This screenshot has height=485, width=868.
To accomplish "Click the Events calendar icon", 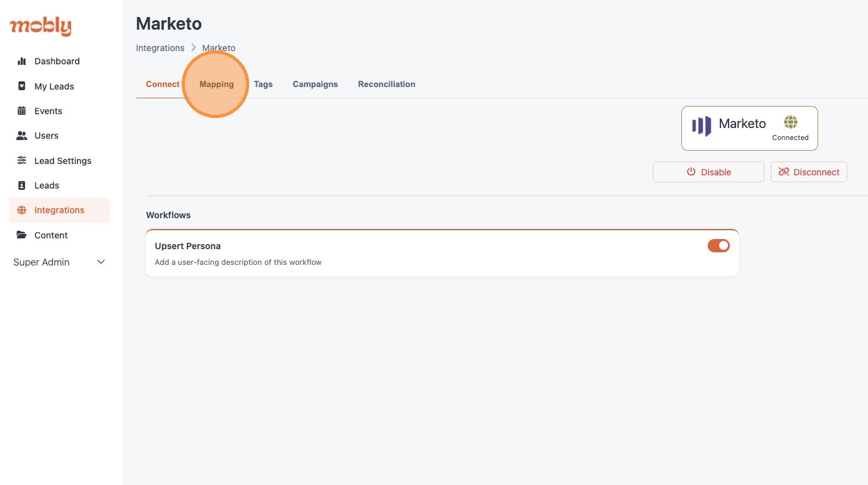I will (22, 111).
